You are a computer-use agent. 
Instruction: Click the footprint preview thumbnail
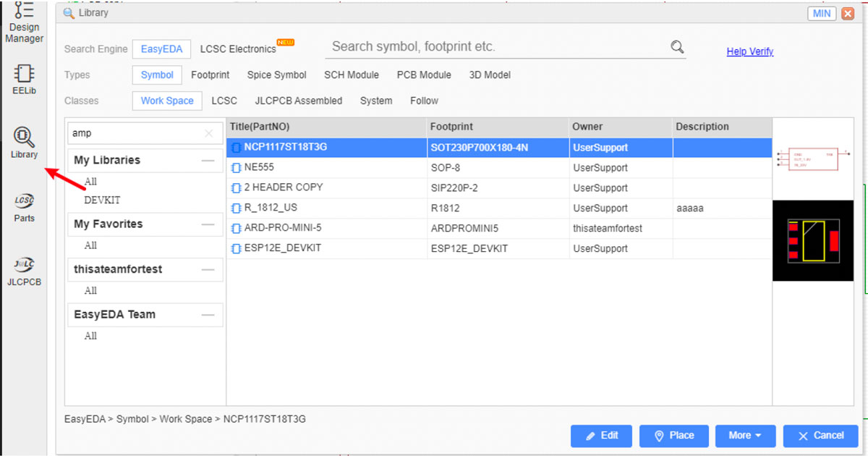813,241
